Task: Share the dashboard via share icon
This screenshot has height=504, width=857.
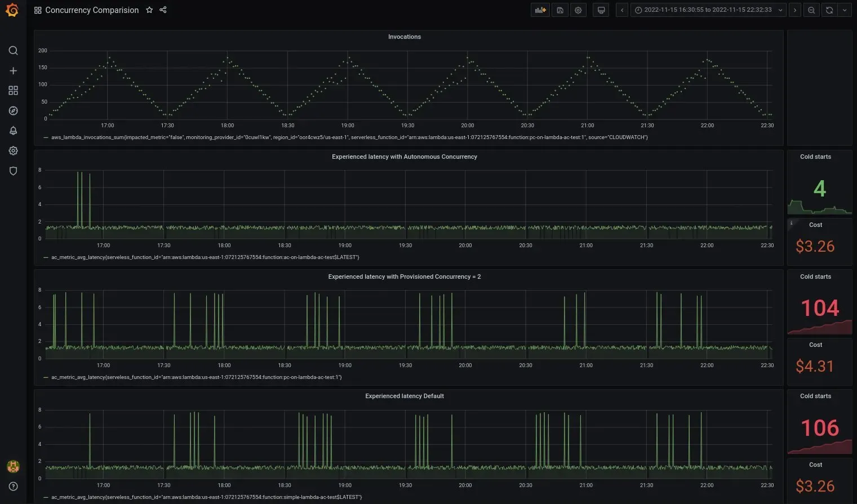Action: tap(163, 10)
